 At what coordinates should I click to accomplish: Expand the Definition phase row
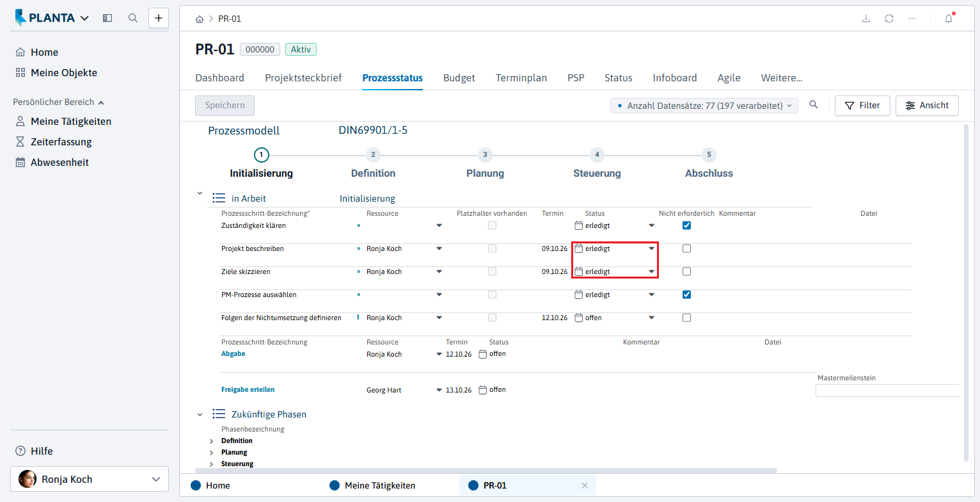[212, 441]
